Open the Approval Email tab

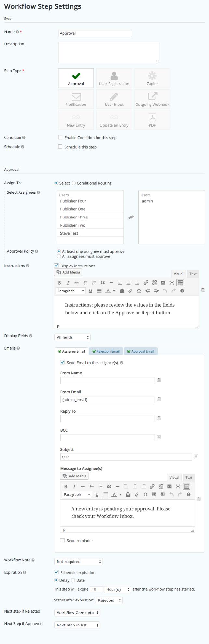coord(141,351)
